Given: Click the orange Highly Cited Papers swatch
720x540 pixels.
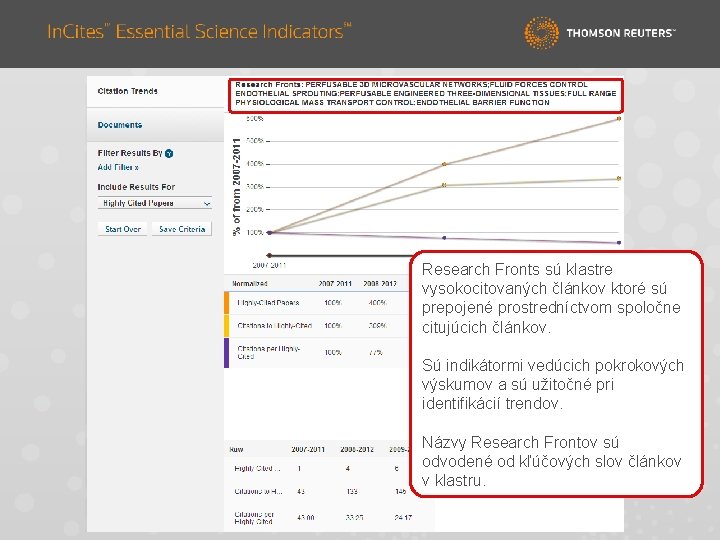Looking at the screenshot, I should click(x=226, y=303).
